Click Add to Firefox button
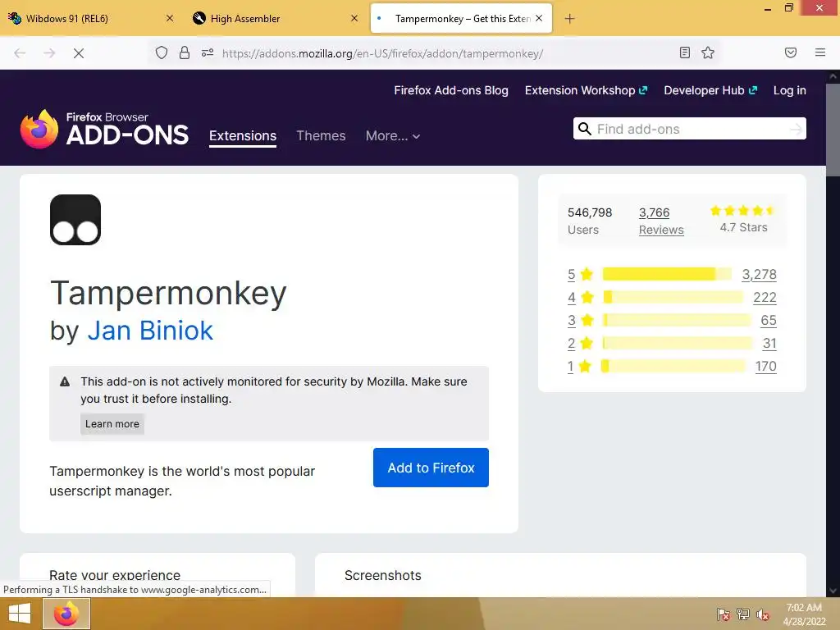The width and height of the screenshot is (840, 630). click(431, 468)
